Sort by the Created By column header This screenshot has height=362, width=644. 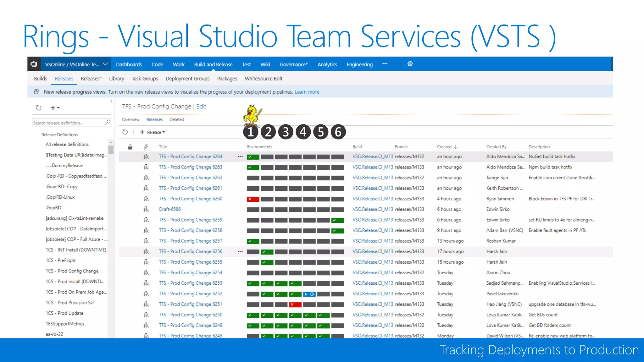point(496,147)
